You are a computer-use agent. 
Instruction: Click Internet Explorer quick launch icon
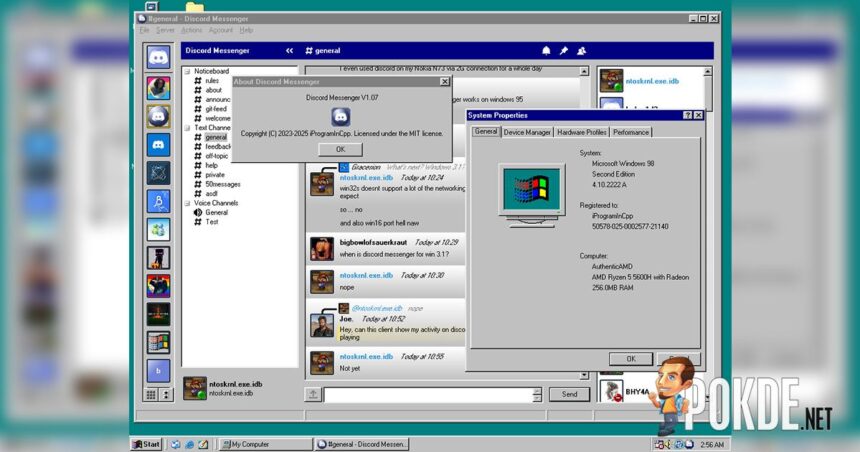click(x=189, y=444)
